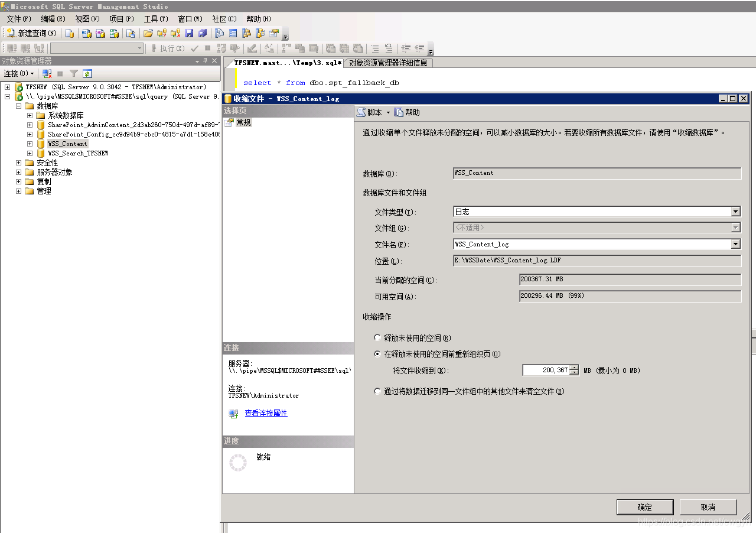The height and width of the screenshot is (533, 756).
Task: Open the Registered Servers window icon
Action: pyautogui.click(x=220, y=34)
